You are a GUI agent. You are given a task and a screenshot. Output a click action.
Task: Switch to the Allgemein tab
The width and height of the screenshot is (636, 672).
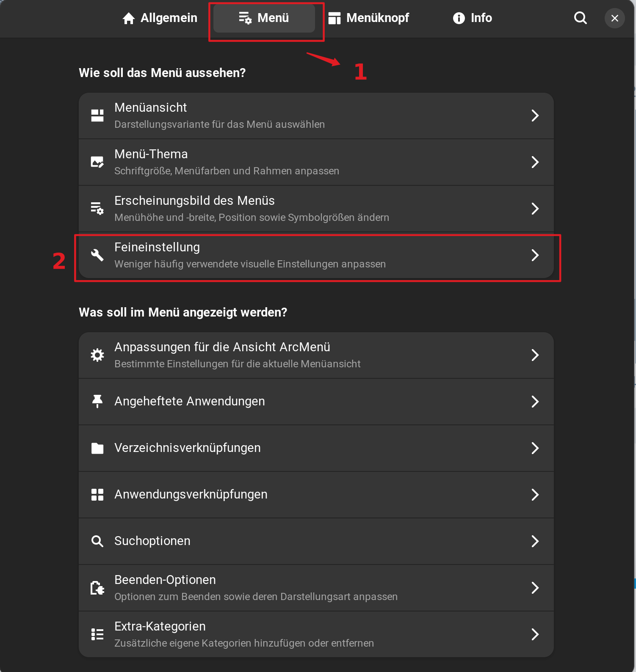point(160,18)
